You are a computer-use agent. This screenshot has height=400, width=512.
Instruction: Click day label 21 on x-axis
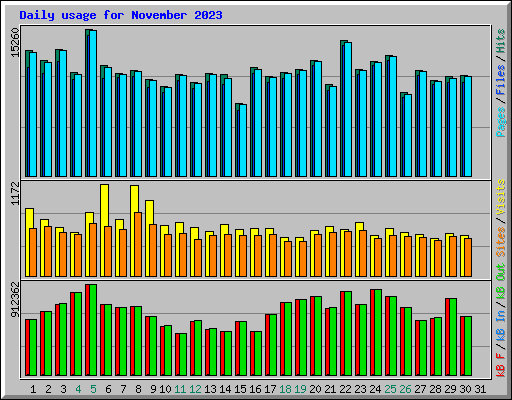[331, 389]
